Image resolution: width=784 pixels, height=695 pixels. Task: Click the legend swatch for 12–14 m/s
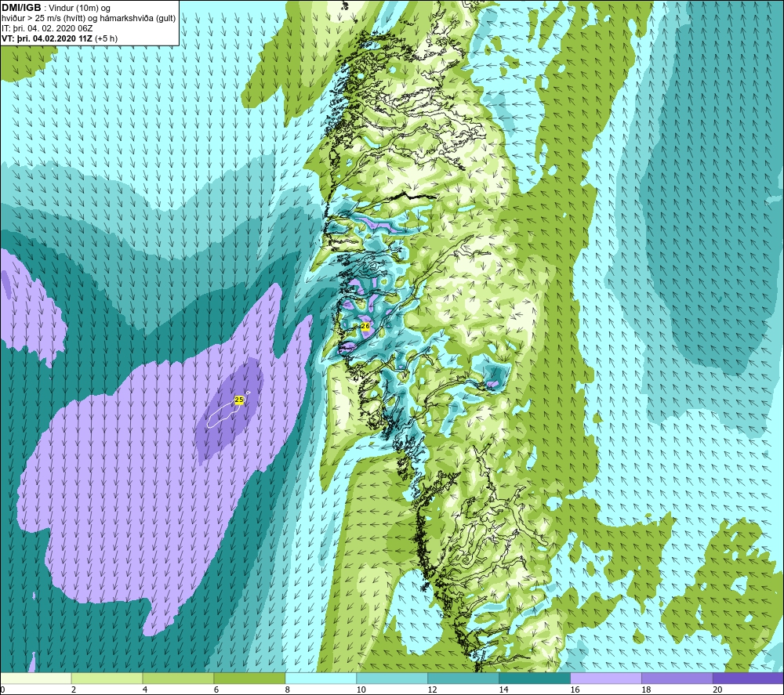[463, 679]
